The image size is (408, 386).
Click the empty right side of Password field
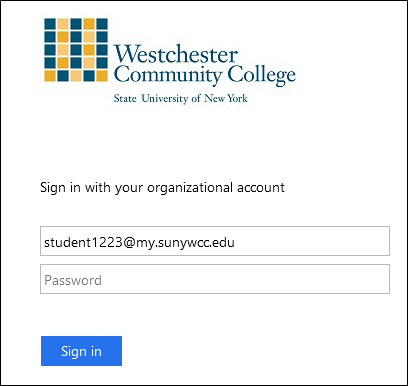tap(245, 279)
